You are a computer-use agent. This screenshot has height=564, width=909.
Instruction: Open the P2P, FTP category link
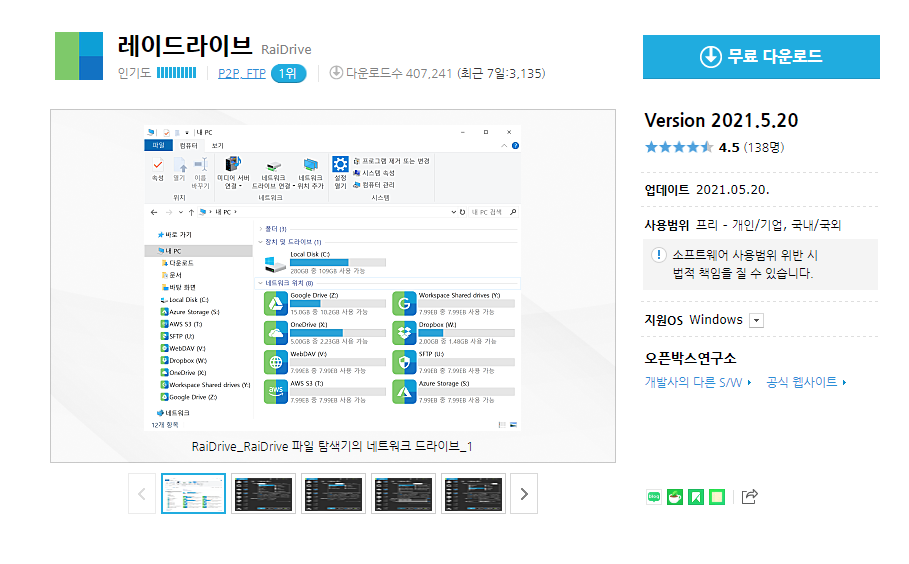click(x=242, y=74)
